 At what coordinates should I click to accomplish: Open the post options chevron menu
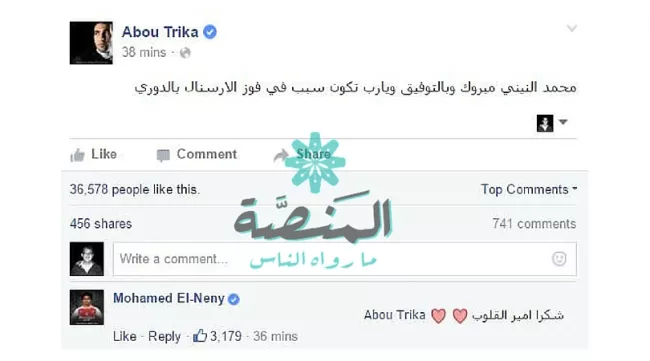pos(572,28)
